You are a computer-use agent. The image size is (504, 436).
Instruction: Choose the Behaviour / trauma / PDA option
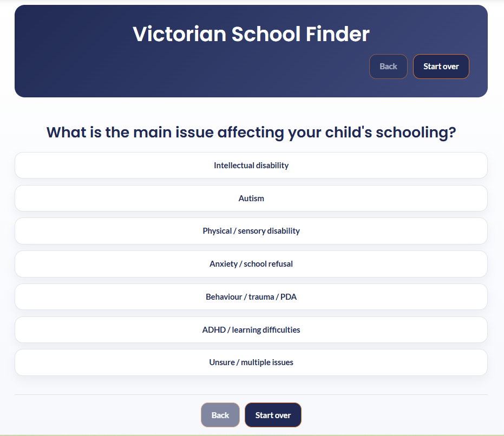(251, 296)
